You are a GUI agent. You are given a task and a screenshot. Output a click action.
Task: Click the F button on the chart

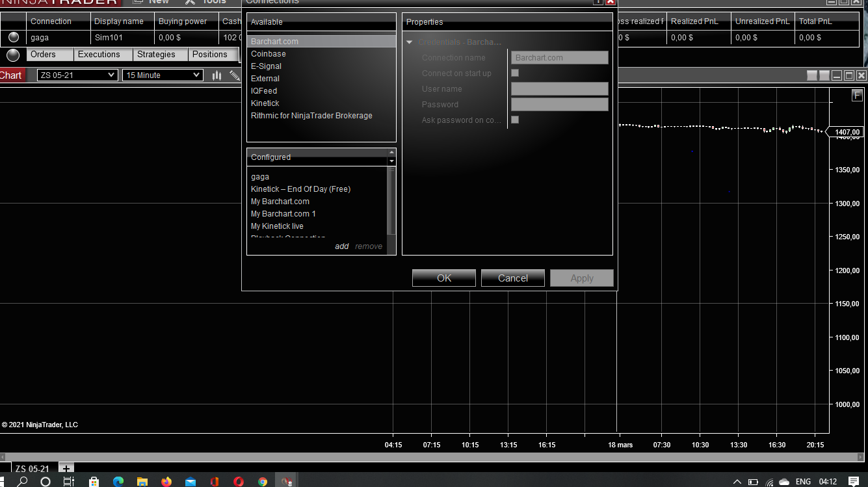[857, 96]
